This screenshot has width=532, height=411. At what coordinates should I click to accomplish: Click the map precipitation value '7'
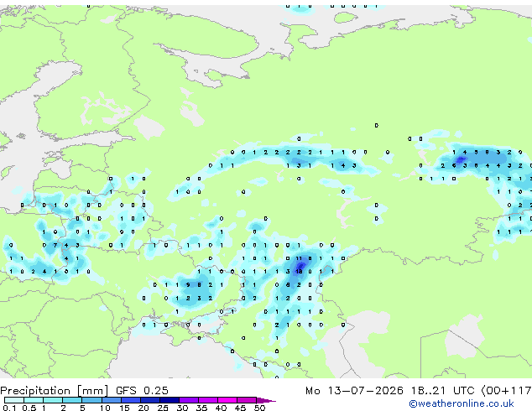pos(55,245)
